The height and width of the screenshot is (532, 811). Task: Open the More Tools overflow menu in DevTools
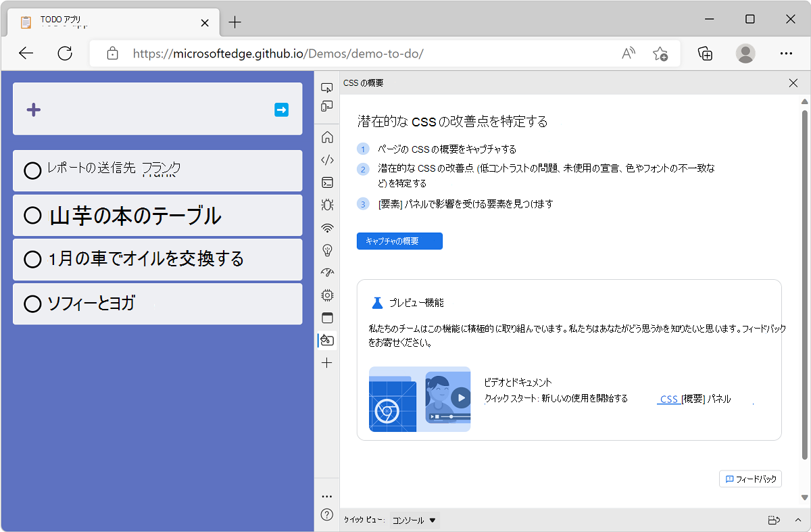pos(327,495)
